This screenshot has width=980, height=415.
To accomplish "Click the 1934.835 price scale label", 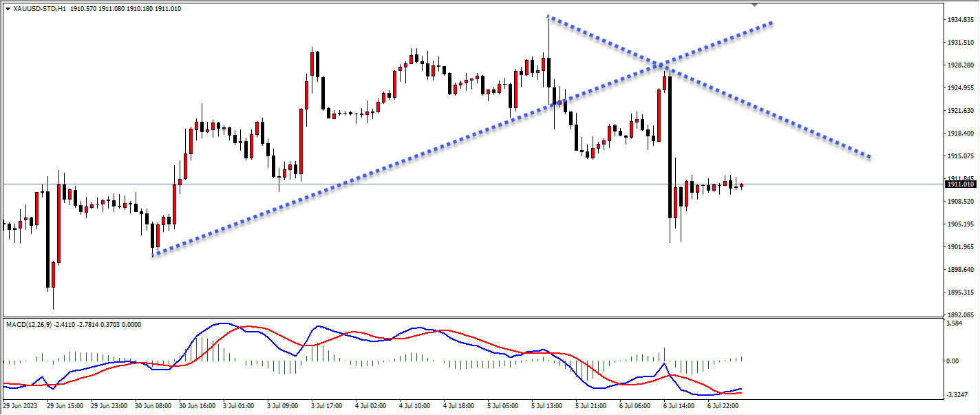I will [x=960, y=20].
